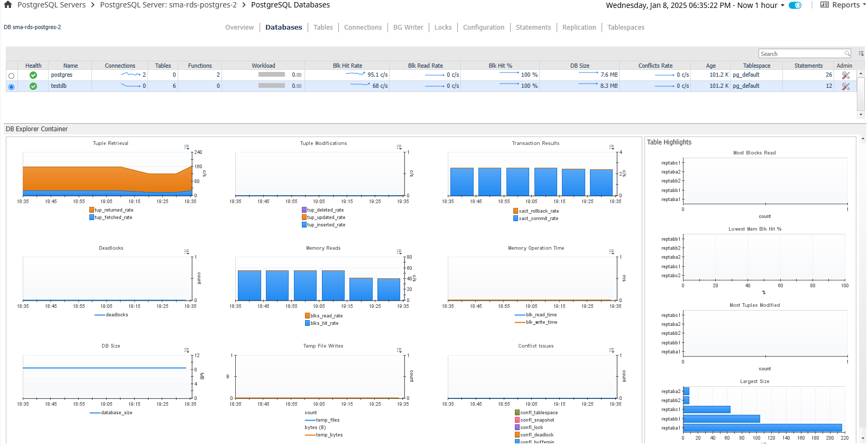Open the time range dropdown arrow
Screen dimensions: 868x446
tap(783, 5)
